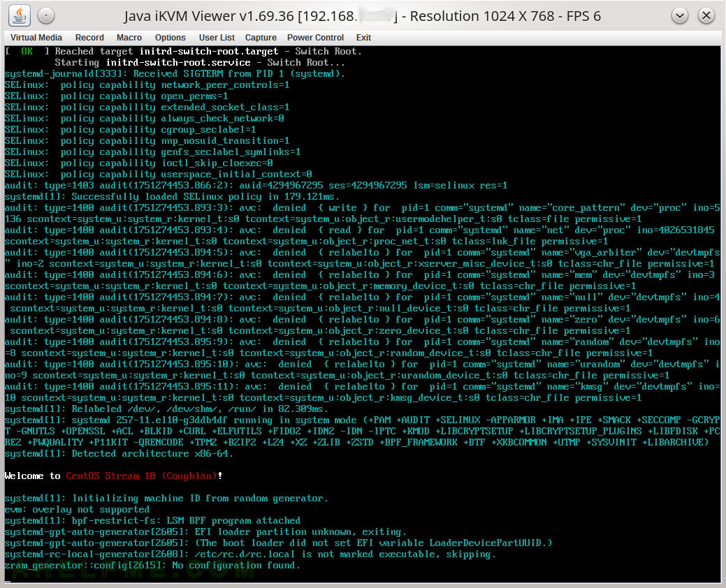The height and width of the screenshot is (588, 726).
Task: Open the User List menu
Action: pyautogui.click(x=217, y=38)
